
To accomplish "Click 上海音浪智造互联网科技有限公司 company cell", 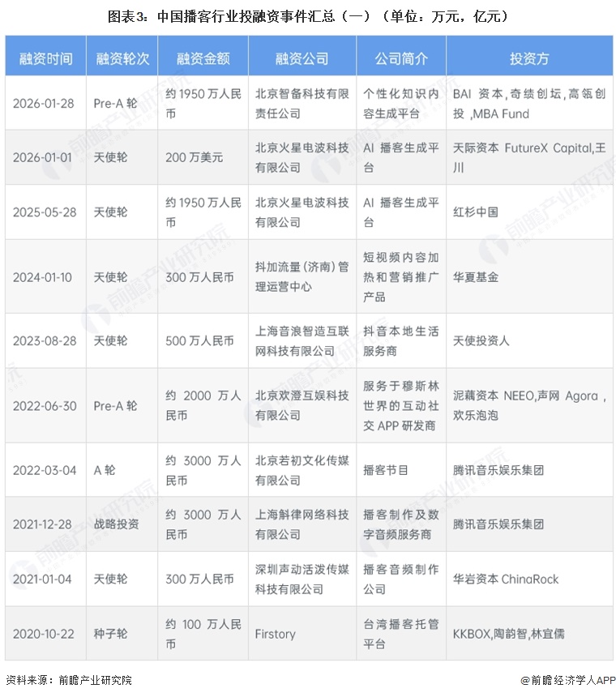I will (x=302, y=341).
